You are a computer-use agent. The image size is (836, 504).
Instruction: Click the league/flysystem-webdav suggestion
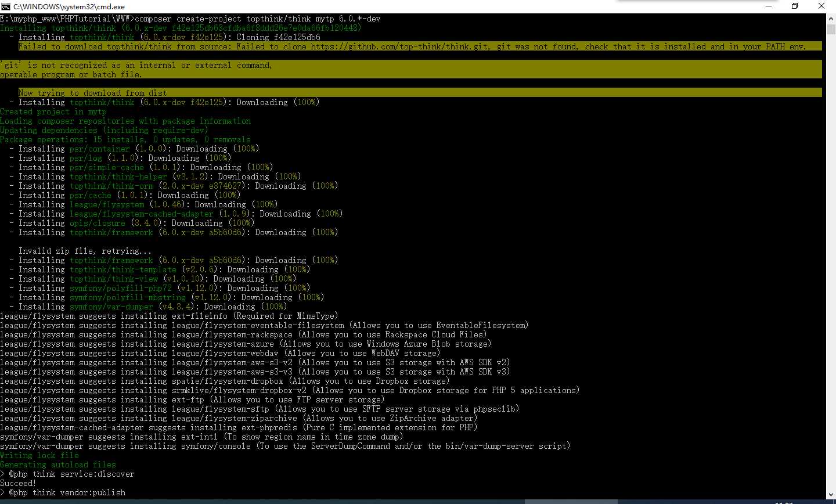(220, 353)
